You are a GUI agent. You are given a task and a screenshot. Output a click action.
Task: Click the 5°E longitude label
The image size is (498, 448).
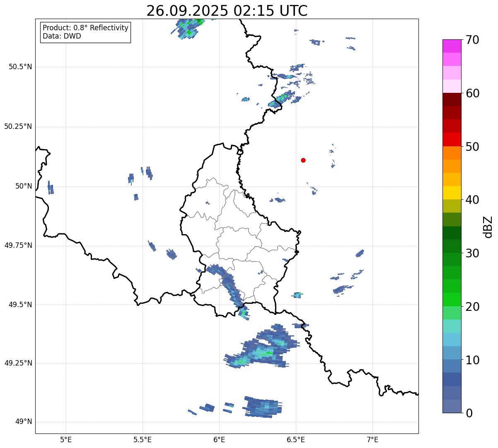click(x=66, y=439)
